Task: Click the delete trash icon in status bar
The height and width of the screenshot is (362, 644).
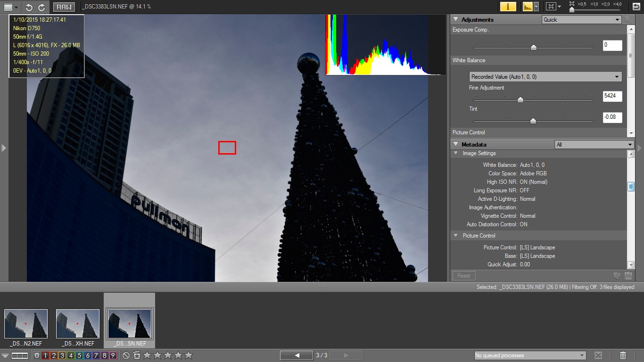Action: point(623,355)
